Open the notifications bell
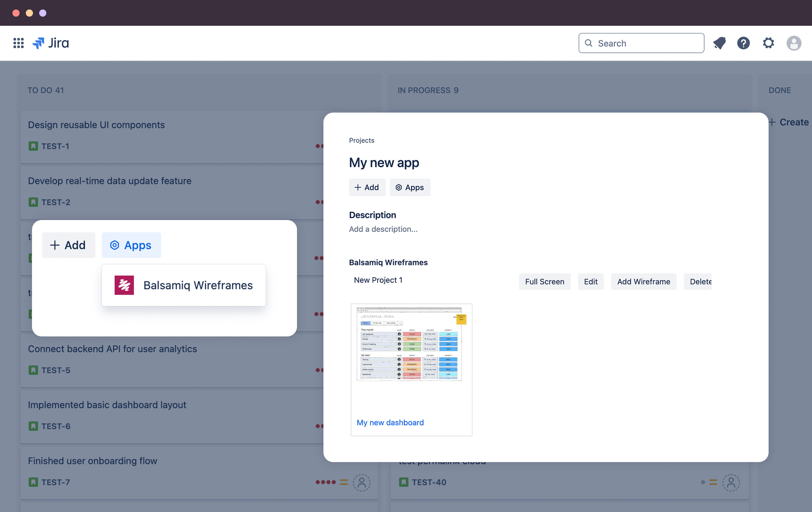Screen dimensions: 812x512 (x=719, y=43)
